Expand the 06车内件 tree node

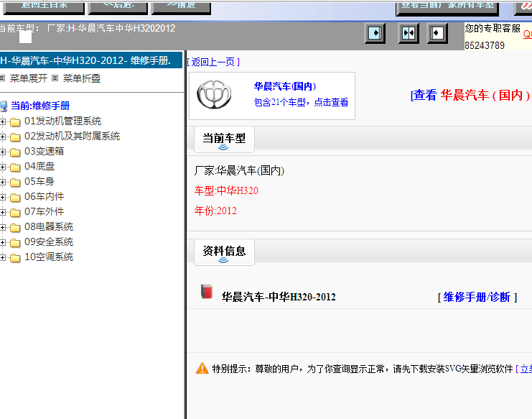[3, 197]
